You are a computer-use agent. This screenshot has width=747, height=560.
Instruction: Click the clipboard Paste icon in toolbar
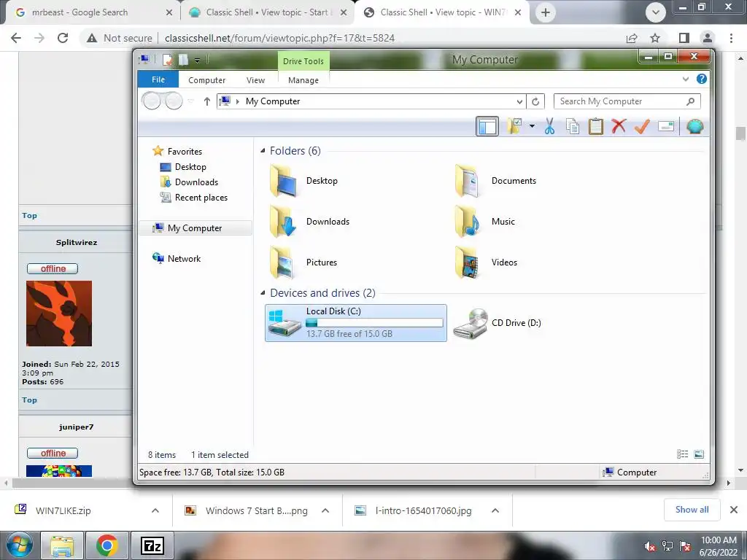pyautogui.click(x=595, y=127)
